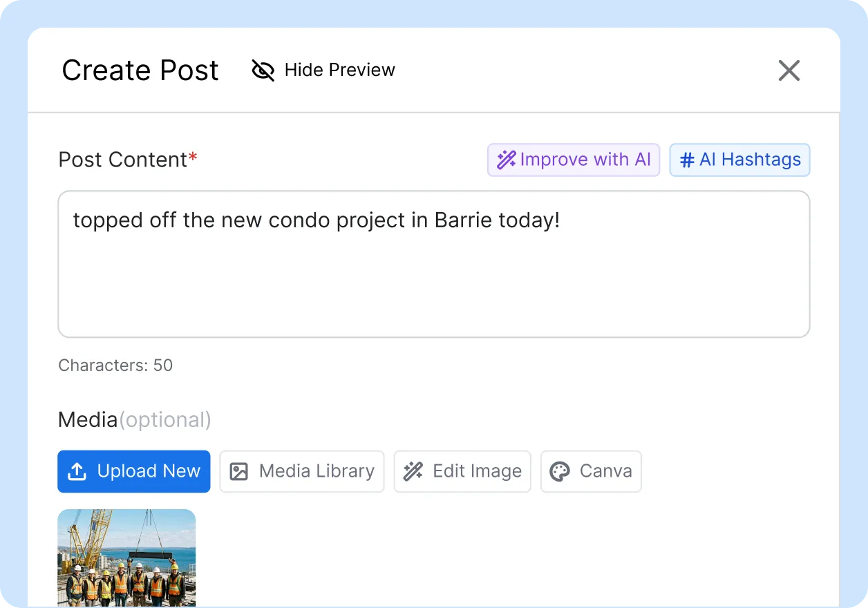Click the upload arrow icon in Upload New
This screenshot has width=868, height=608.
pyautogui.click(x=77, y=472)
